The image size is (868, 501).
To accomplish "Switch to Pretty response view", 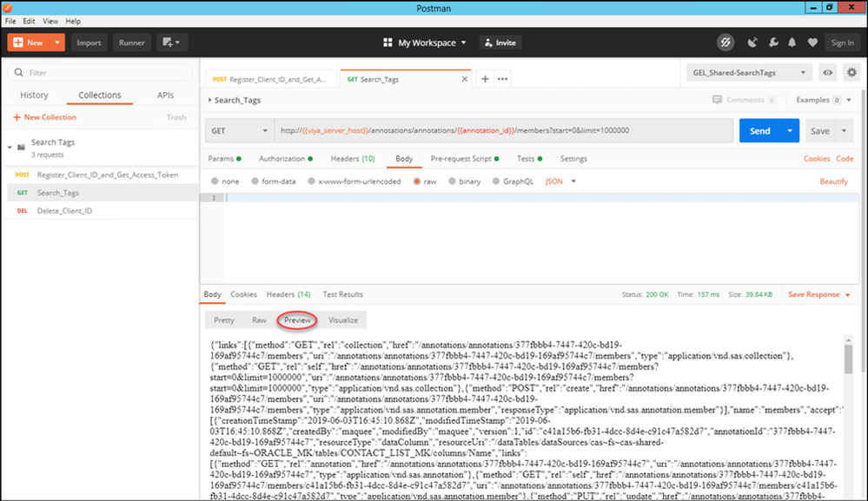I will 224,320.
